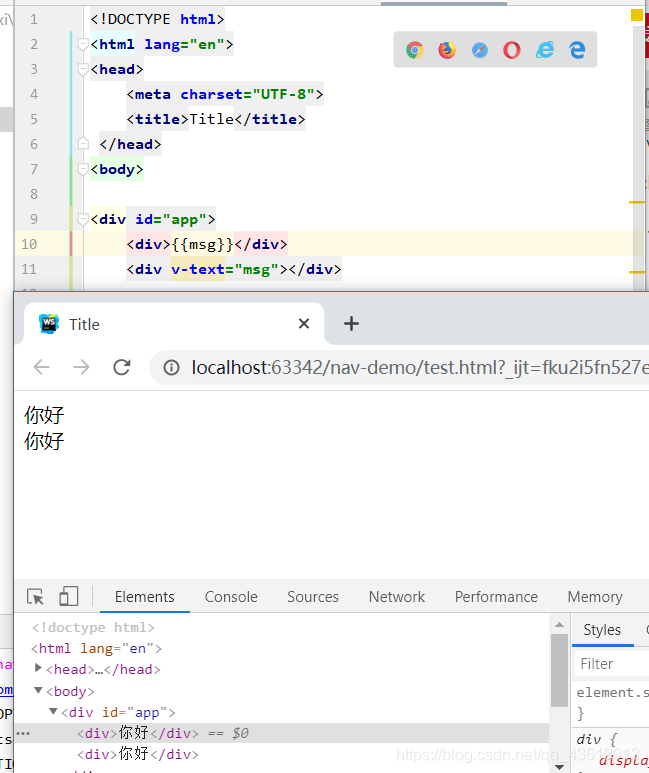This screenshot has height=773, width=649.
Task: Go forward in the browser
Action: coord(81,367)
